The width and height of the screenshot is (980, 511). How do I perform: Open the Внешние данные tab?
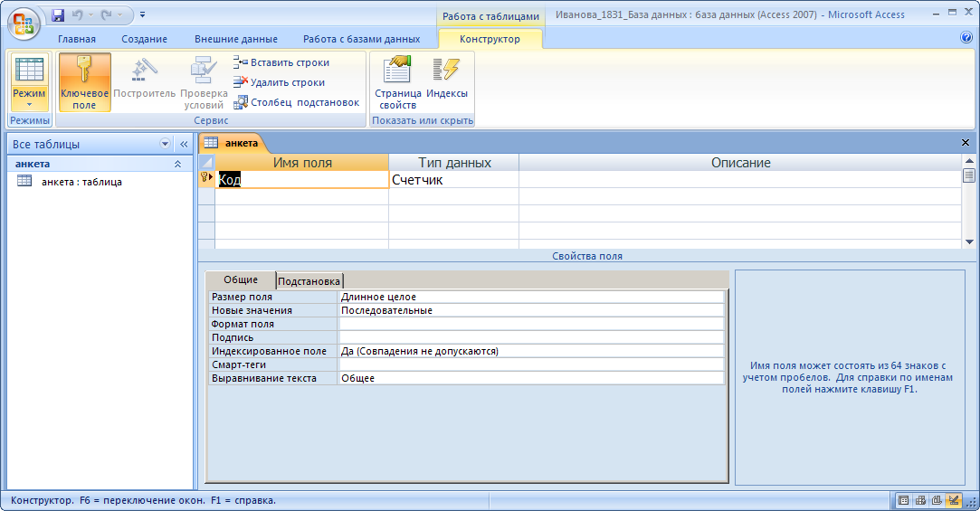(x=235, y=39)
